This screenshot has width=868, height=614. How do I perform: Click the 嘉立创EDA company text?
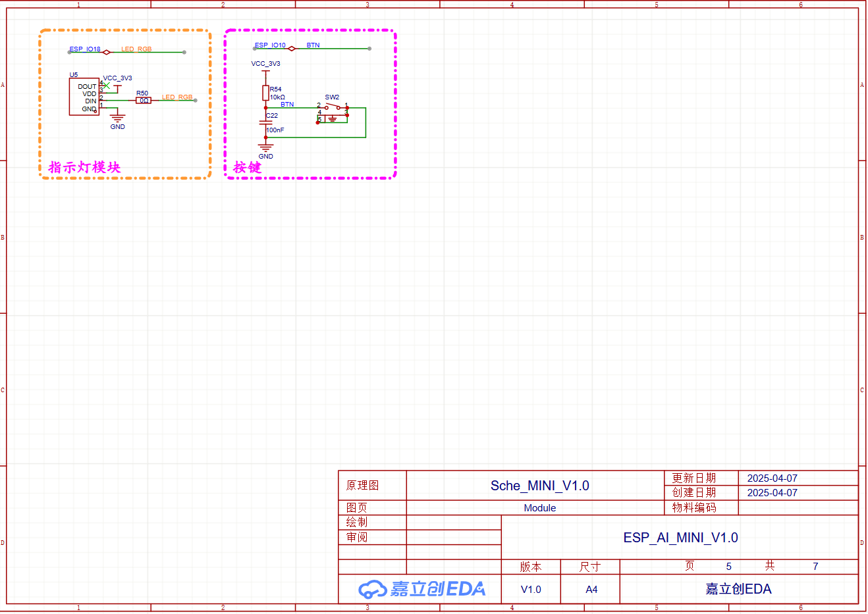pos(738,589)
